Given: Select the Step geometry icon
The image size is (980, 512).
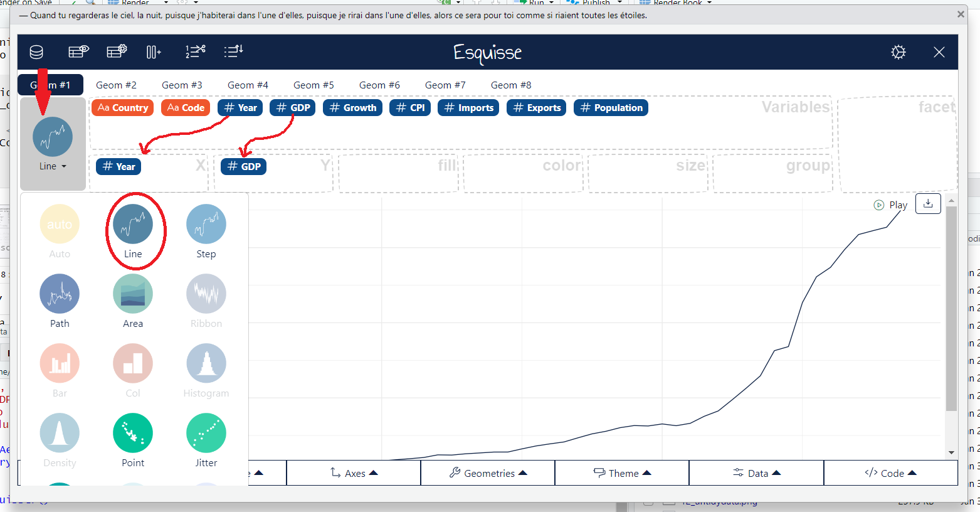Looking at the screenshot, I should pyautogui.click(x=206, y=224).
